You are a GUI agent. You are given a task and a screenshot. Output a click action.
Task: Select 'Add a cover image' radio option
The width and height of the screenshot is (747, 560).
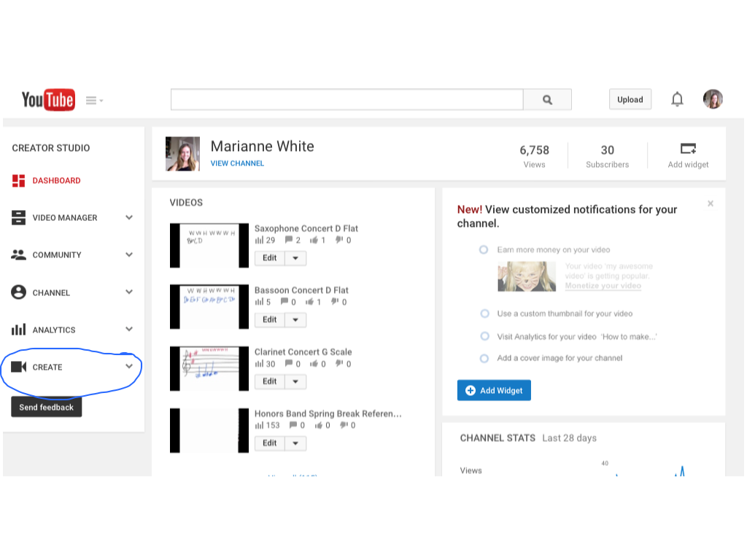click(x=484, y=358)
